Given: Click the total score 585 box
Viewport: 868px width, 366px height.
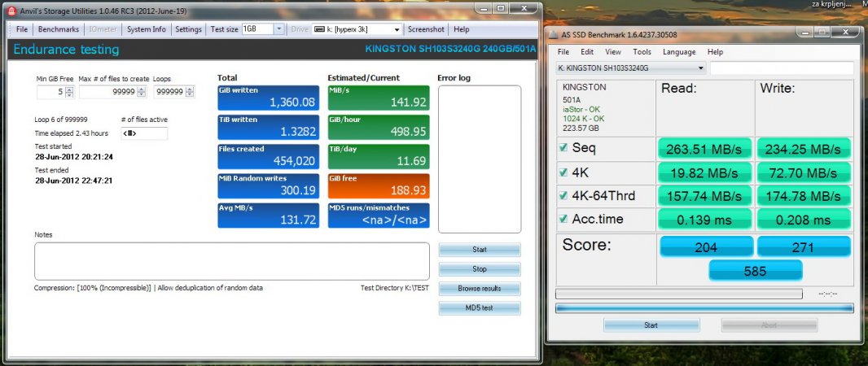Looking at the screenshot, I should tap(755, 271).
